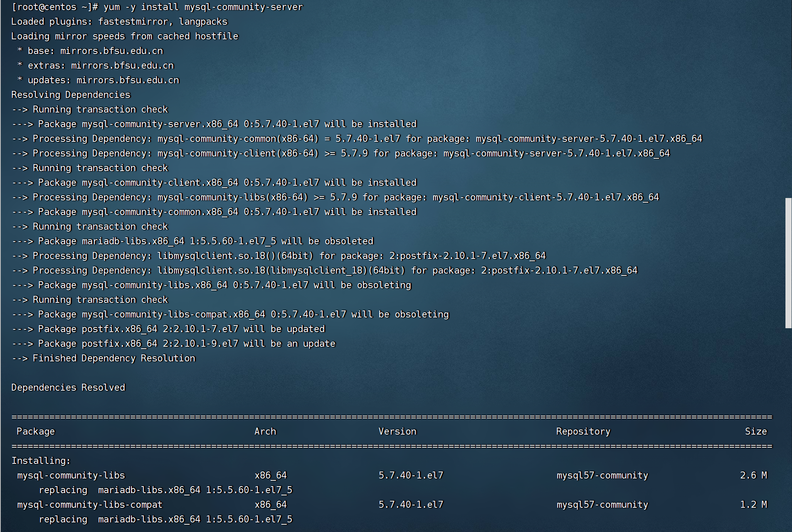The width and height of the screenshot is (792, 532).
Task: Click the 'Size' column header
Action: tap(756, 431)
